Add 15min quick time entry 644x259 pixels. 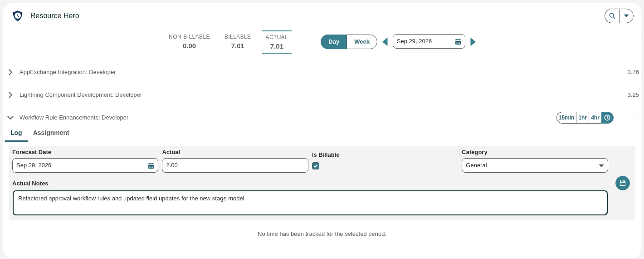(x=566, y=118)
